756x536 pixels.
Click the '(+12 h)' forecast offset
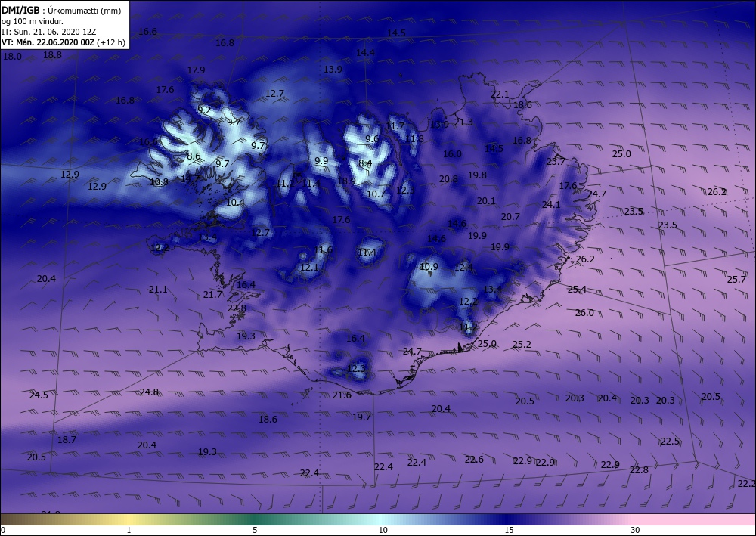(111, 42)
